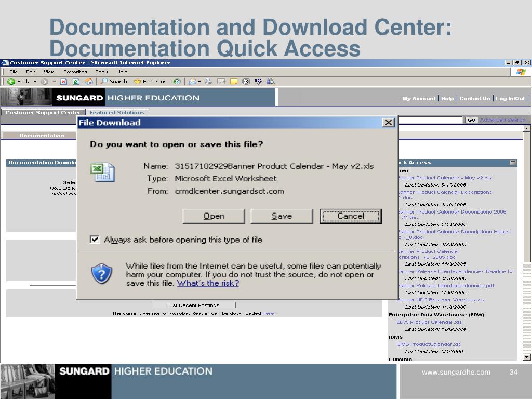Screen dimensions: 532x399
Task: Click the Stop page loading icon
Action: pyautogui.click(x=63, y=82)
